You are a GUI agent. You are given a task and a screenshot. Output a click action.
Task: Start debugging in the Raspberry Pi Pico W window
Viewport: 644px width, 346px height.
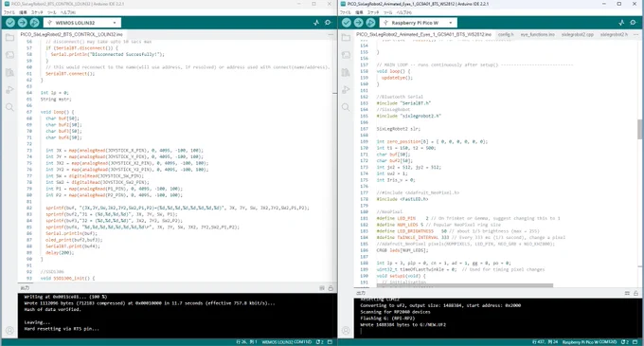click(371, 23)
